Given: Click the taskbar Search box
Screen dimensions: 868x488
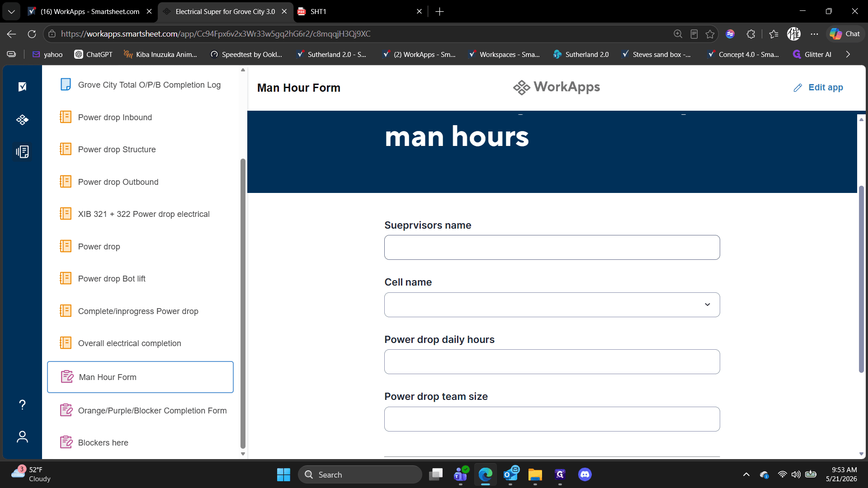Looking at the screenshot, I should pos(360,474).
